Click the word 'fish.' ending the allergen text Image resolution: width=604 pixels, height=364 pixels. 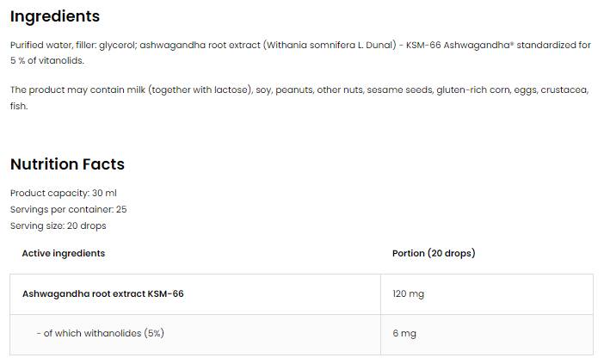19,106
